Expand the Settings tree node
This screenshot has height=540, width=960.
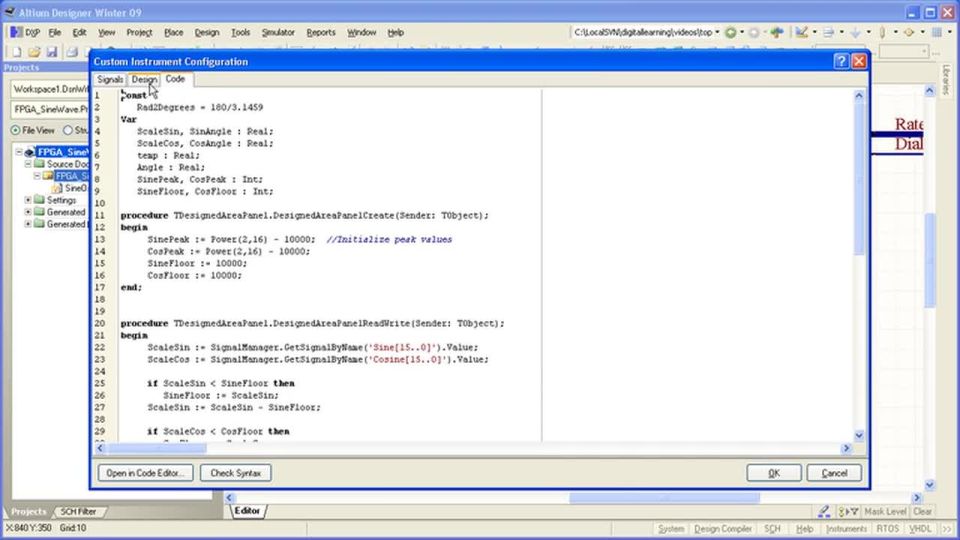(x=28, y=200)
